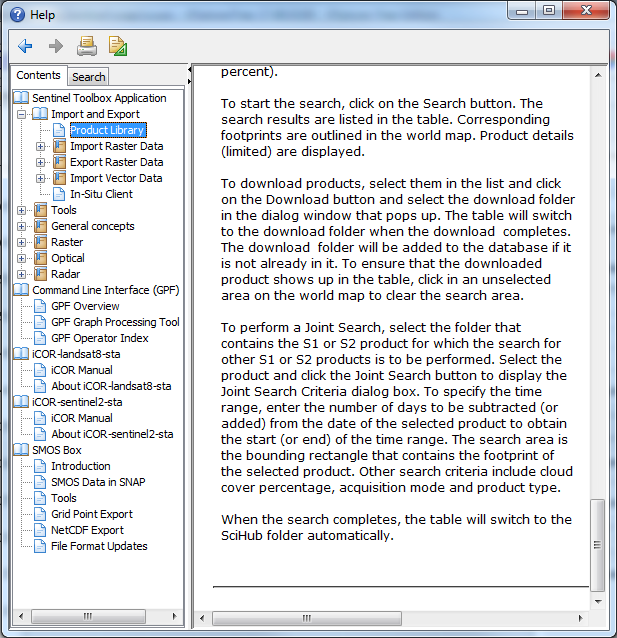Open About iCOR-landsat8-sta topic

111,386
